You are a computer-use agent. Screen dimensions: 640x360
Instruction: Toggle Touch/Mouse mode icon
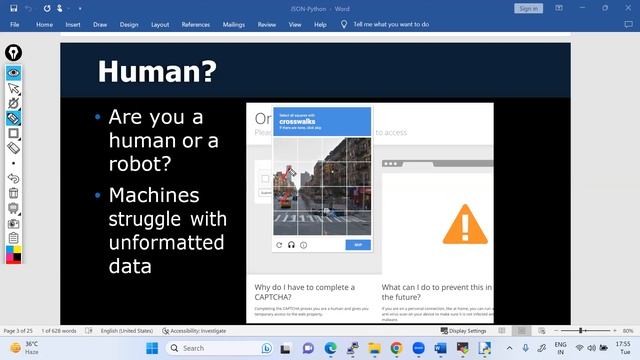(x=60, y=8)
